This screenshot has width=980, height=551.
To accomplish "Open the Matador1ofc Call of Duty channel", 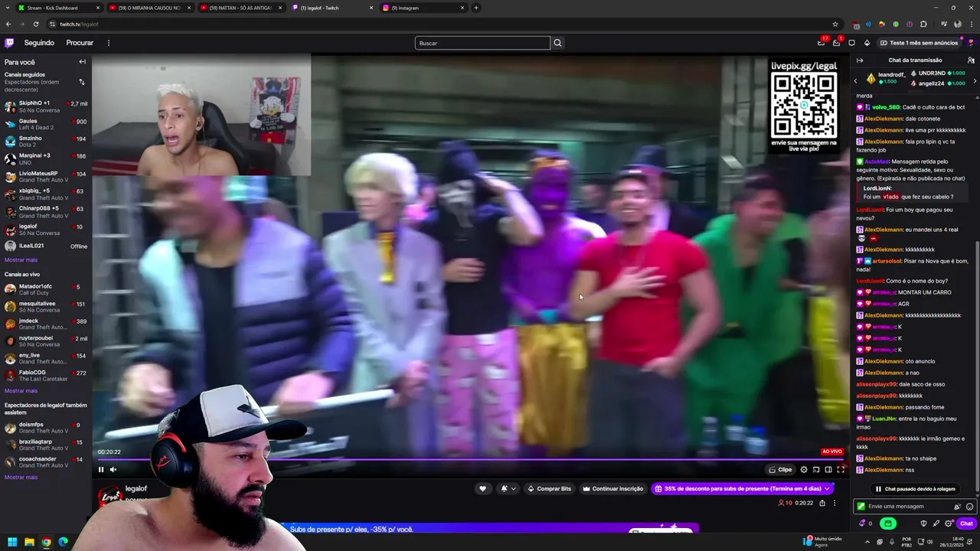I will coord(46,289).
